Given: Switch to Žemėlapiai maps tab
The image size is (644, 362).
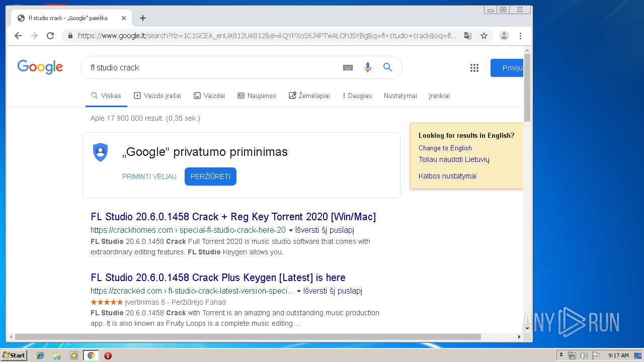Looking at the screenshot, I should 309,96.
